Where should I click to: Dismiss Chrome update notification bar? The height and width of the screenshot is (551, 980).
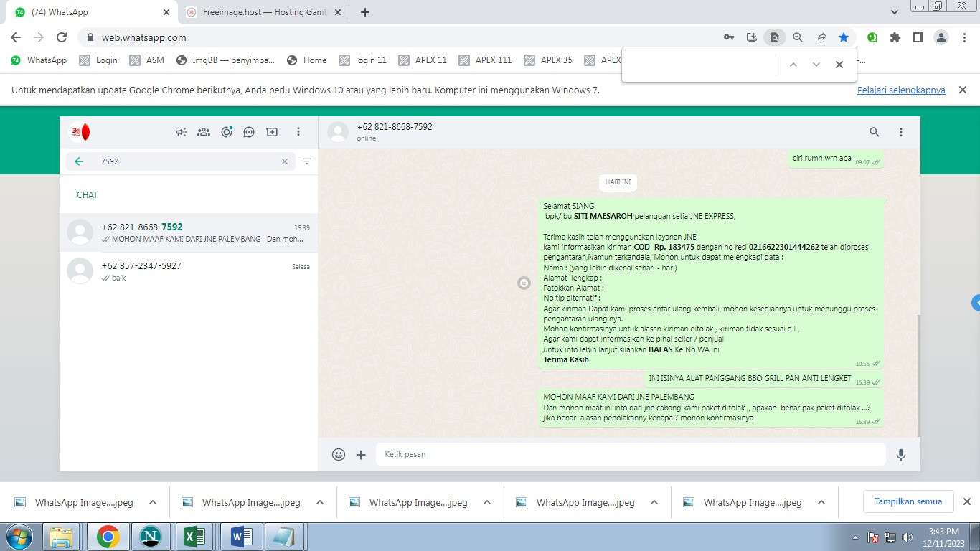coord(963,90)
